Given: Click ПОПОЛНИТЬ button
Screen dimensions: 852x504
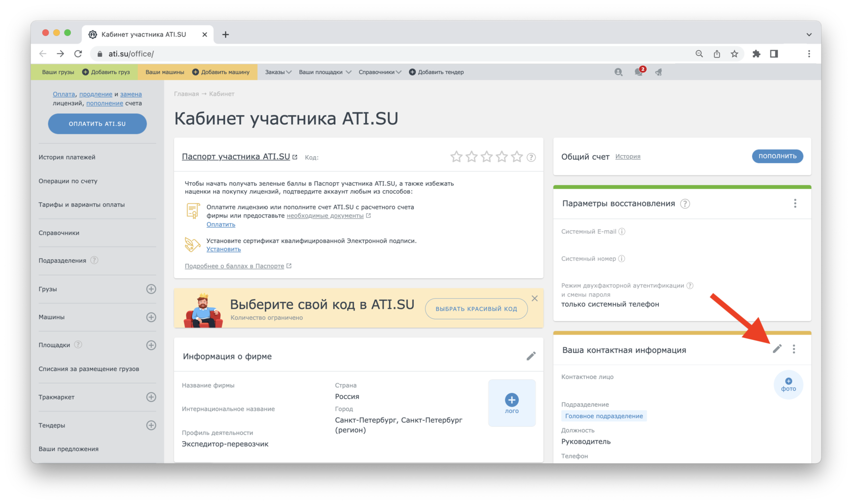Looking at the screenshot, I should tap(777, 156).
